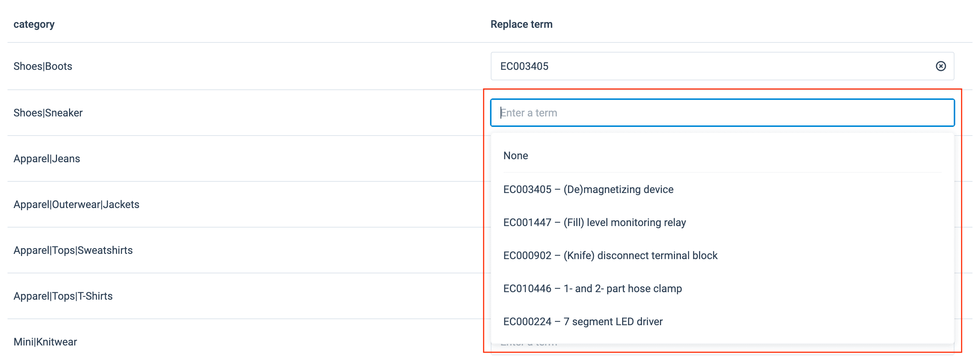
Task: Clear the EC003405 replace term value
Action: [x=940, y=66]
